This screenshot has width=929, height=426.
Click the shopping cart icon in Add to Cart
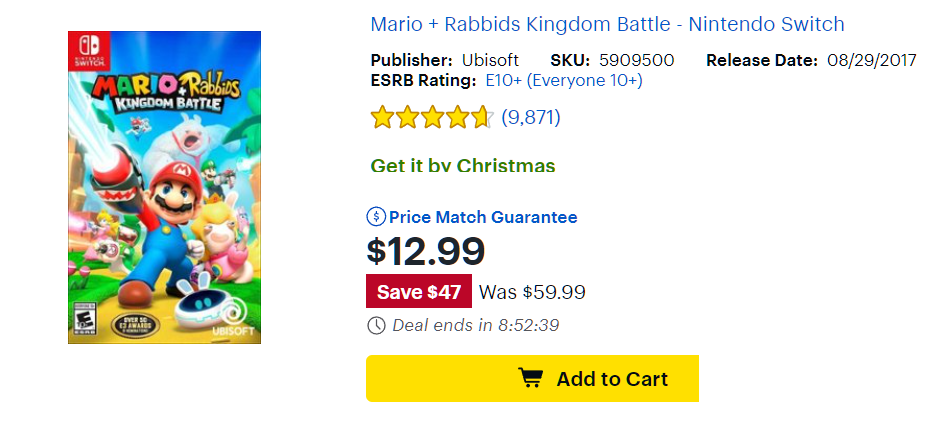pyautogui.click(x=530, y=378)
